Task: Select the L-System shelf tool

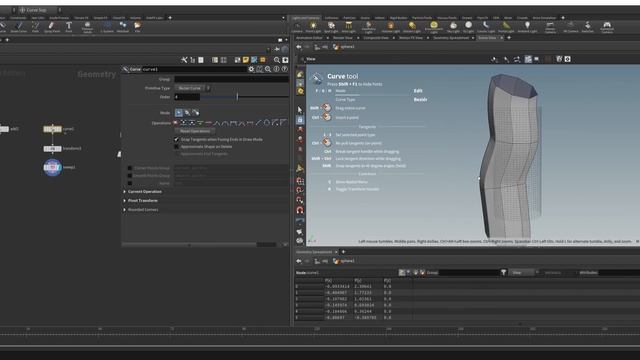Action: coord(107,27)
